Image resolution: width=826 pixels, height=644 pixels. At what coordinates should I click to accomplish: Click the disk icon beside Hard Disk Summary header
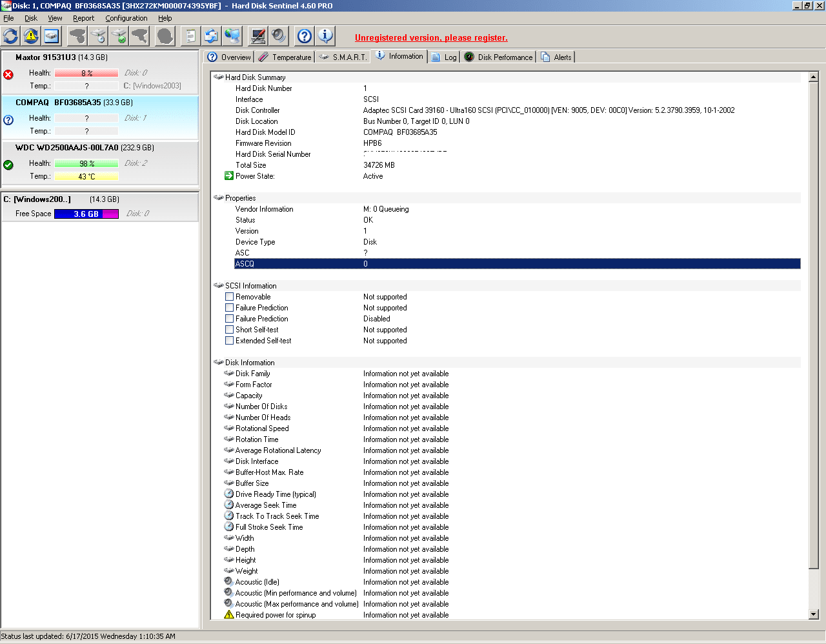coord(218,77)
